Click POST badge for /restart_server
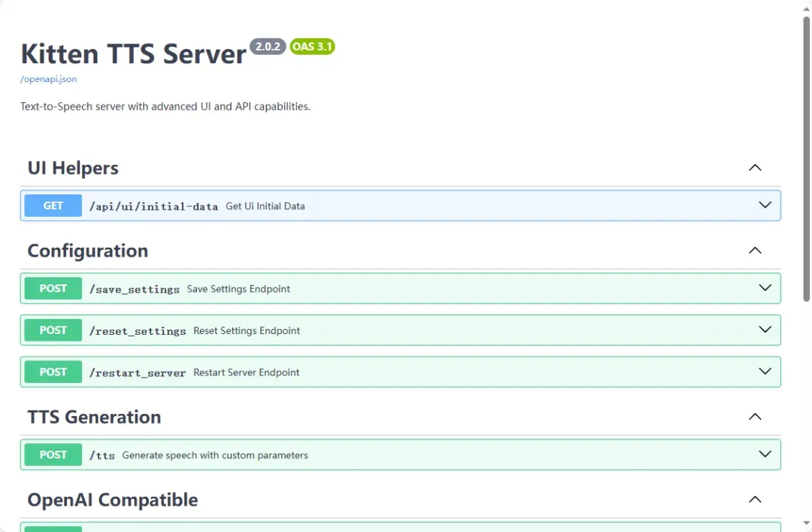The height and width of the screenshot is (532, 812). click(53, 372)
